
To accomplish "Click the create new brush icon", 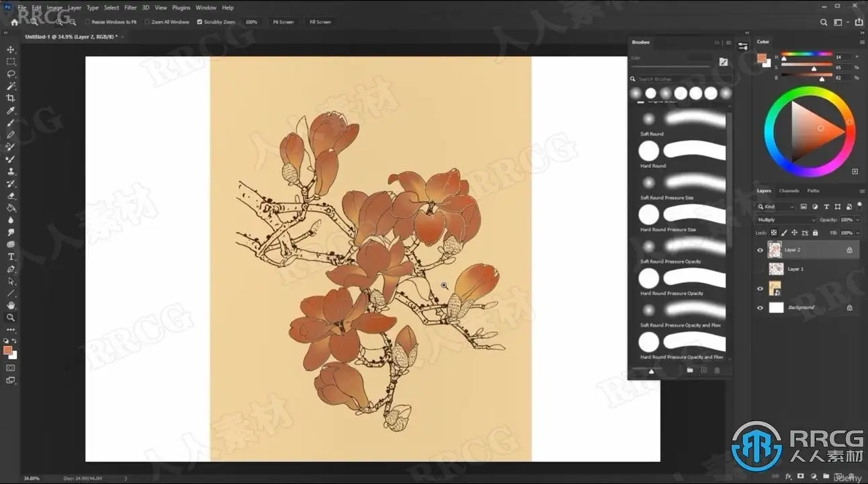I will click(x=704, y=370).
